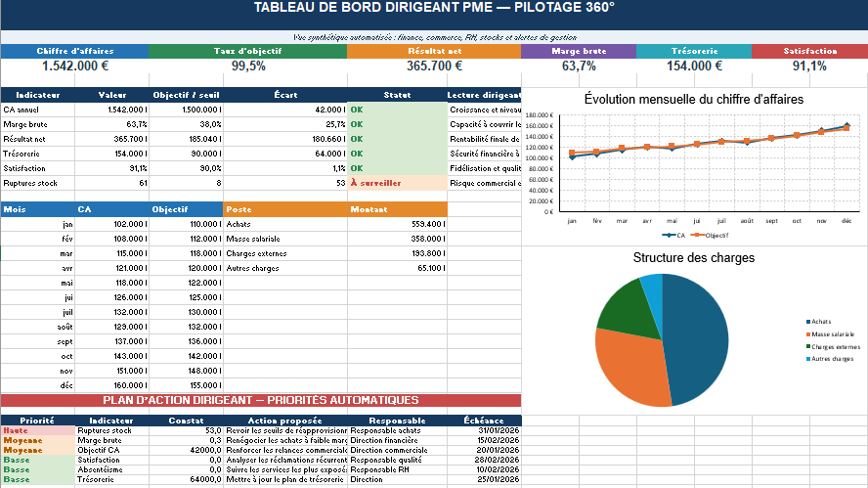Screen dimensions: 868x488
Task: Select the 'Trésorerie' KPI header
Action: (x=694, y=51)
